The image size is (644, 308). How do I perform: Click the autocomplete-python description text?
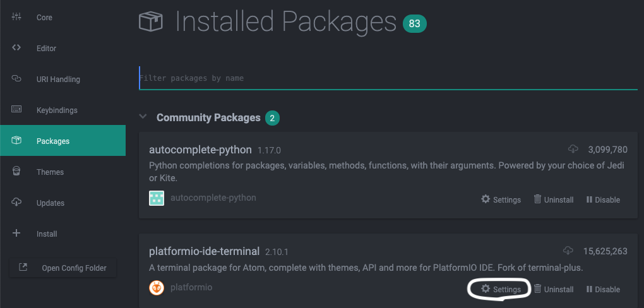click(x=386, y=172)
